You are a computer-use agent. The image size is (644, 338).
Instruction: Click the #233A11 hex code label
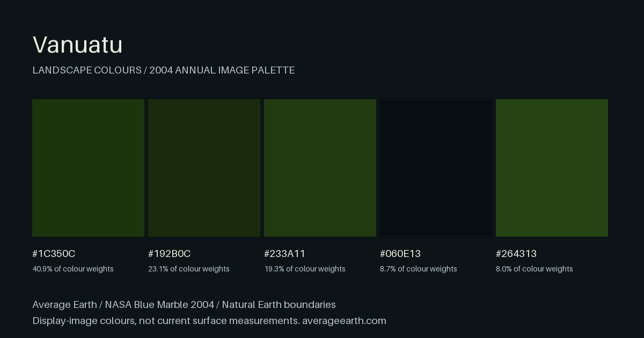click(x=284, y=254)
